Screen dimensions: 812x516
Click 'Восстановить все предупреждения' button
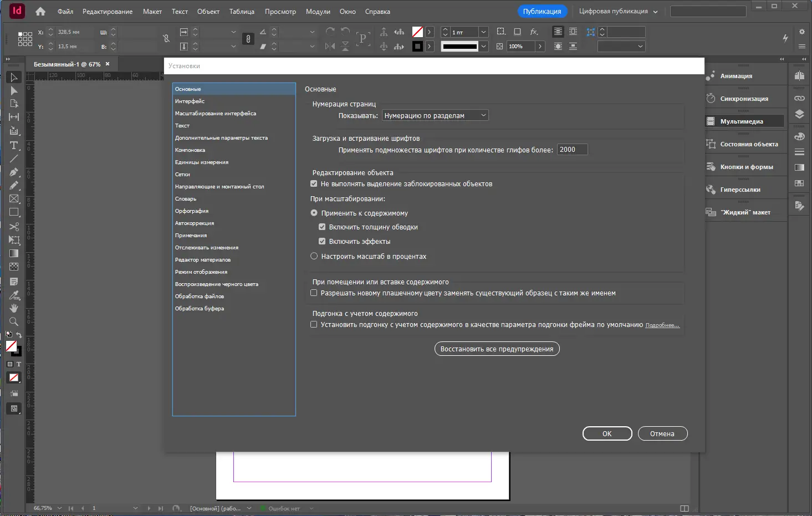click(x=497, y=349)
